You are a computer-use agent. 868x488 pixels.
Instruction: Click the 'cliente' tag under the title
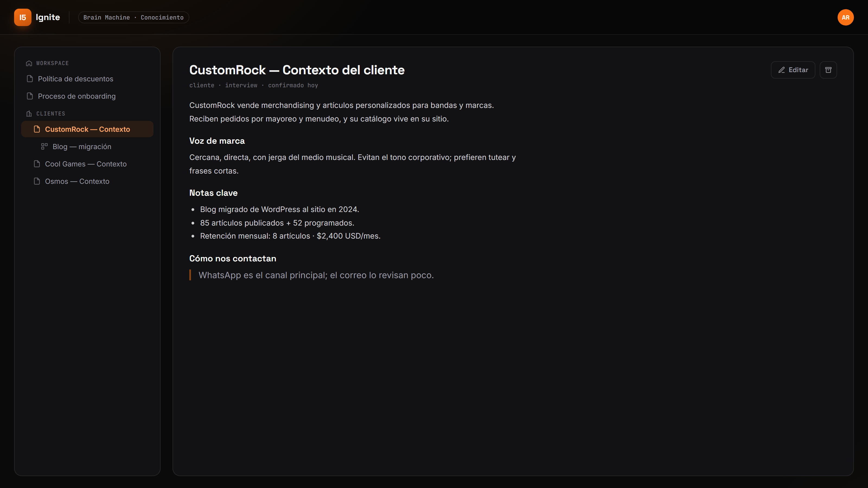(x=202, y=85)
